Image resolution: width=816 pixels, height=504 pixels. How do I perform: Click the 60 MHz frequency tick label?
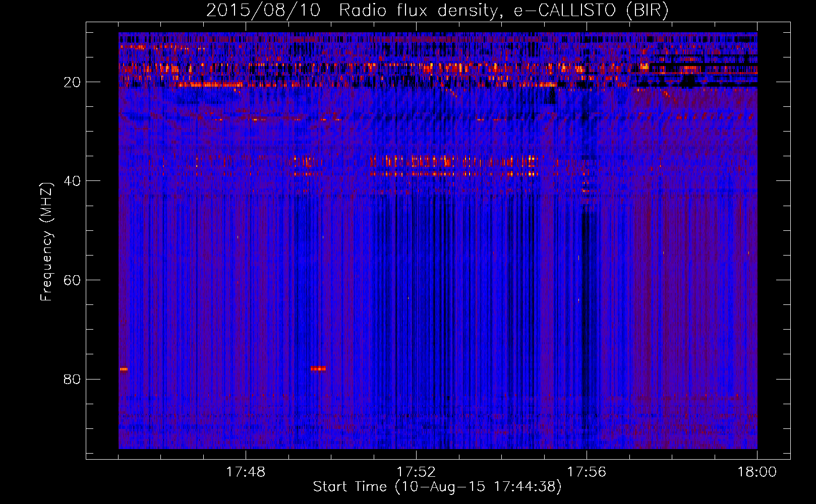(x=72, y=280)
